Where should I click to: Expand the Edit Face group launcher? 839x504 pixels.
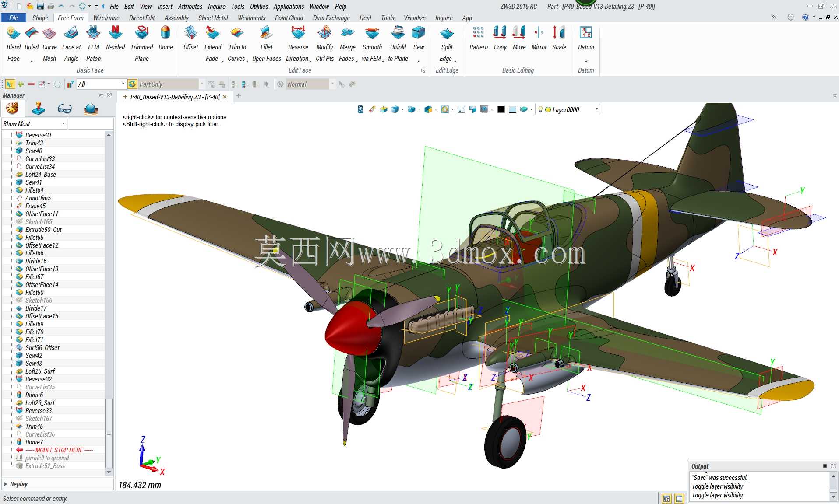(x=423, y=71)
